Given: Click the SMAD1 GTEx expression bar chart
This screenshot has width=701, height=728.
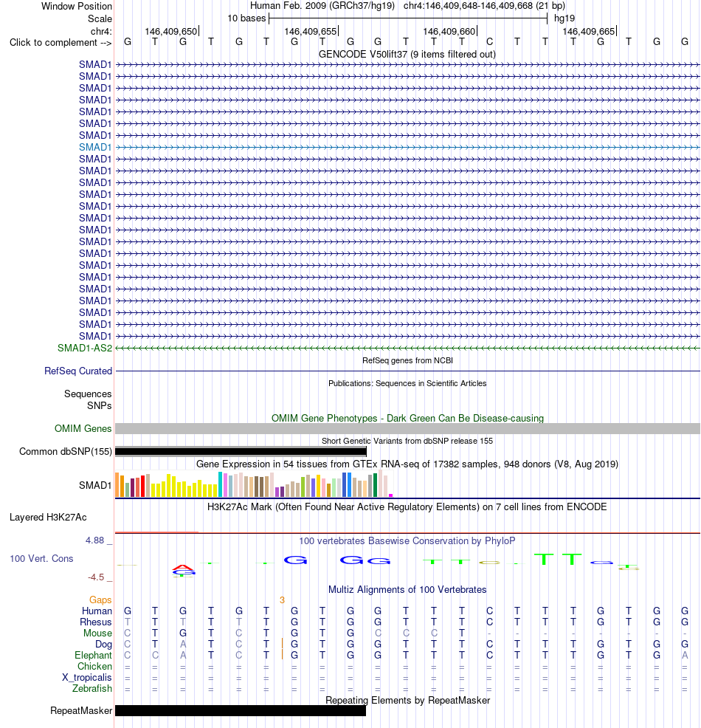Looking at the screenshot, I should 255,484.
